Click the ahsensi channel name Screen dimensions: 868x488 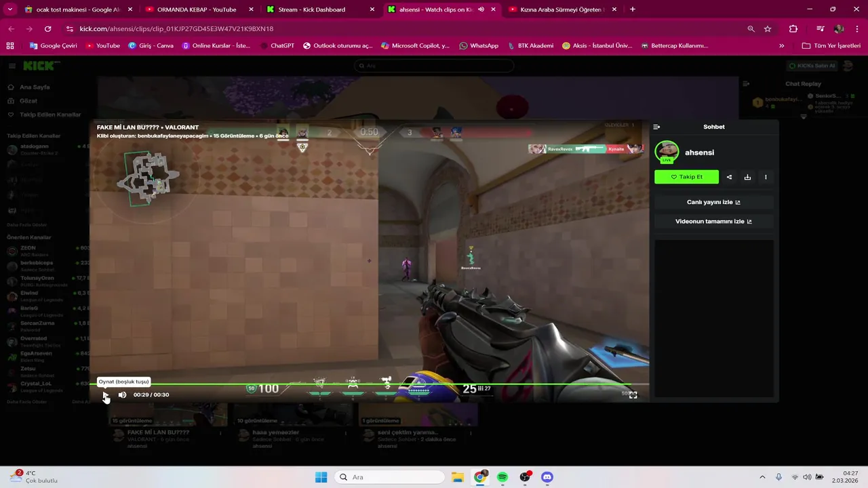point(699,152)
